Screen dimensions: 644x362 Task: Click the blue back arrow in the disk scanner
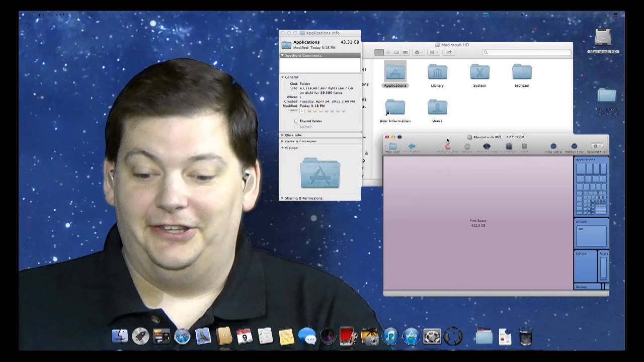[x=413, y=146]
